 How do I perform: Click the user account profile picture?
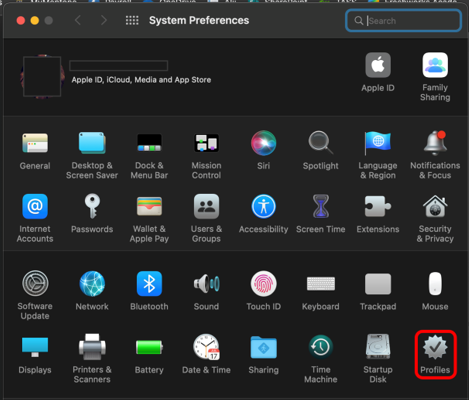point(42,76)
